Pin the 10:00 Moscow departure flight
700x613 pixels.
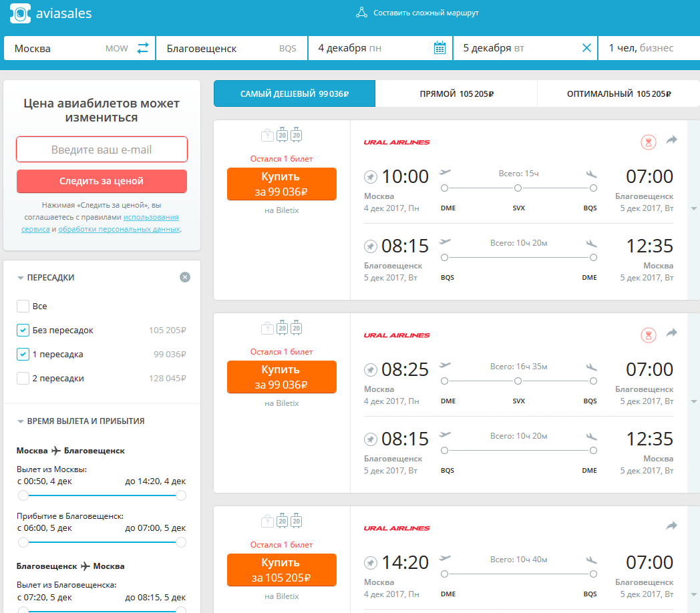coord(371,177)
